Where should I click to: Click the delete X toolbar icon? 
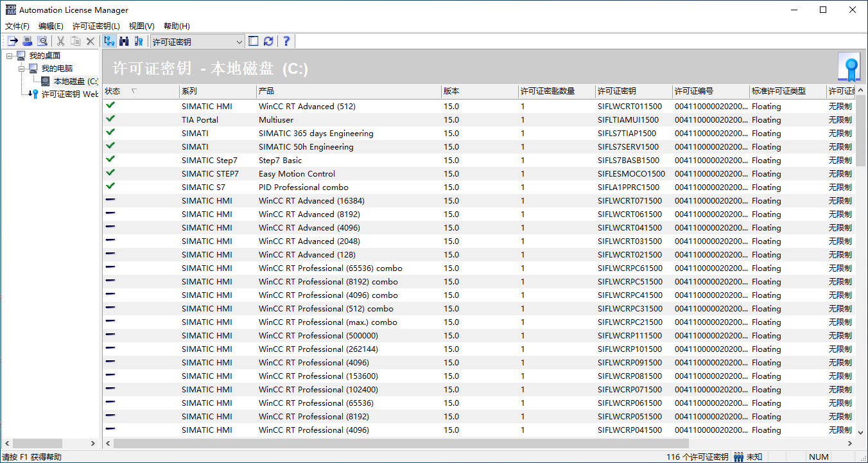pos(91,41)
